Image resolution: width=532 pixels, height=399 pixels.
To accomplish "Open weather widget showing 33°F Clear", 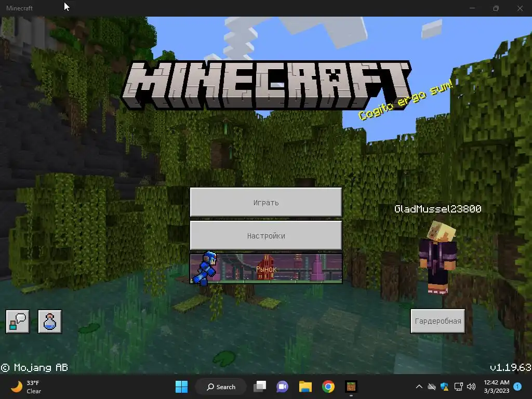I will (26, 387).
